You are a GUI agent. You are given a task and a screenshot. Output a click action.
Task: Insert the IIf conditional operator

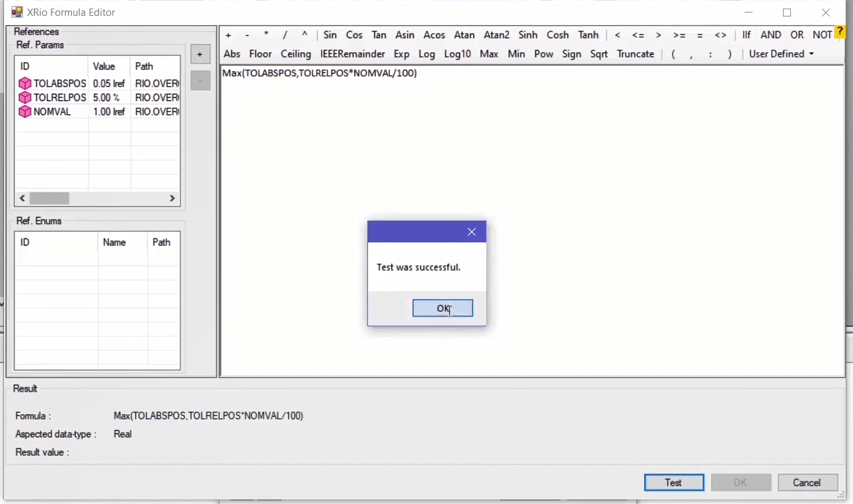pyautogui.click(x=746, y=35)
